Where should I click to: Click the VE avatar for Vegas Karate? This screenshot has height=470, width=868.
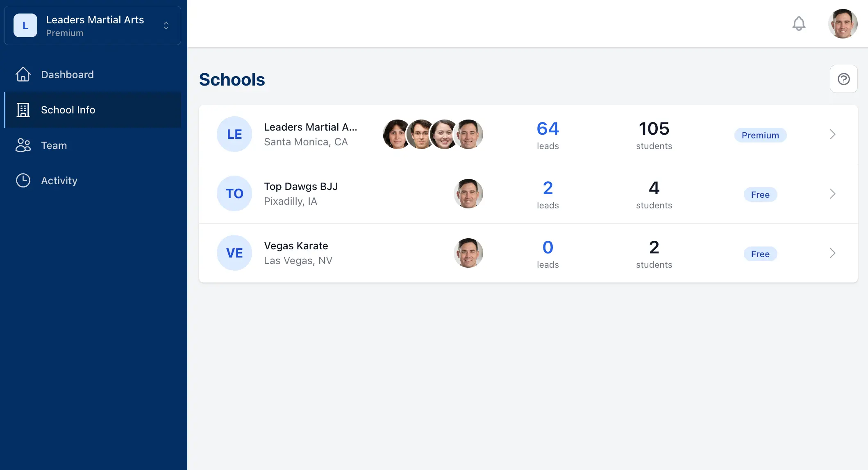(x=234, y=253)
